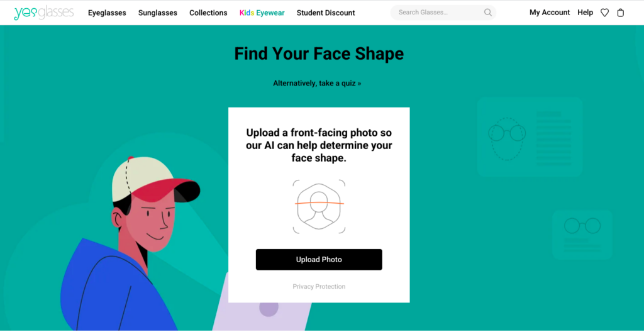The width and height of the screenshot is (644, 332).
Task: Open the Privacy Protection link
Action: click(x=319, y=287)
